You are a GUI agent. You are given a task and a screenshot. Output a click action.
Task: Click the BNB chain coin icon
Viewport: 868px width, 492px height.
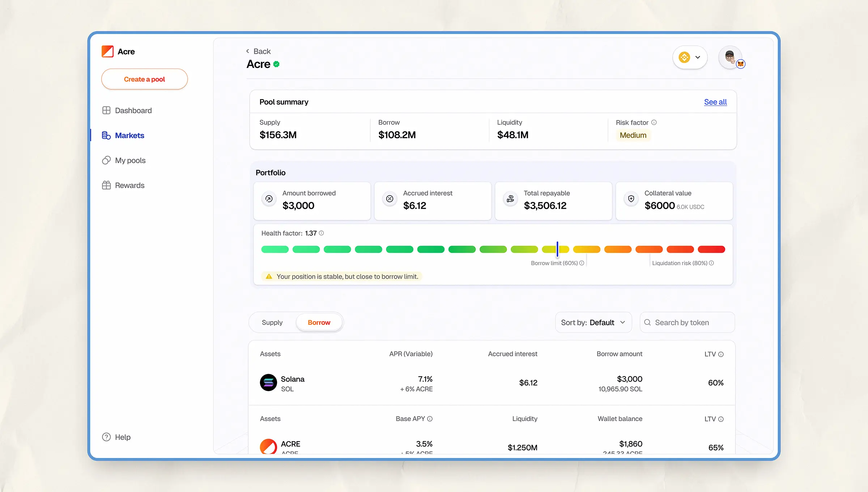click(684, 57)
